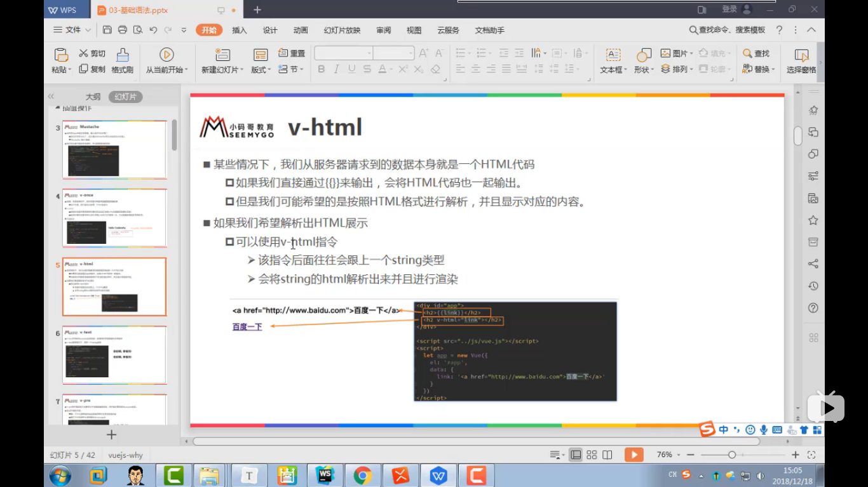This screenshot has height=487, width=868.
Task: Open the font size combo box
Action: point(394,53)
